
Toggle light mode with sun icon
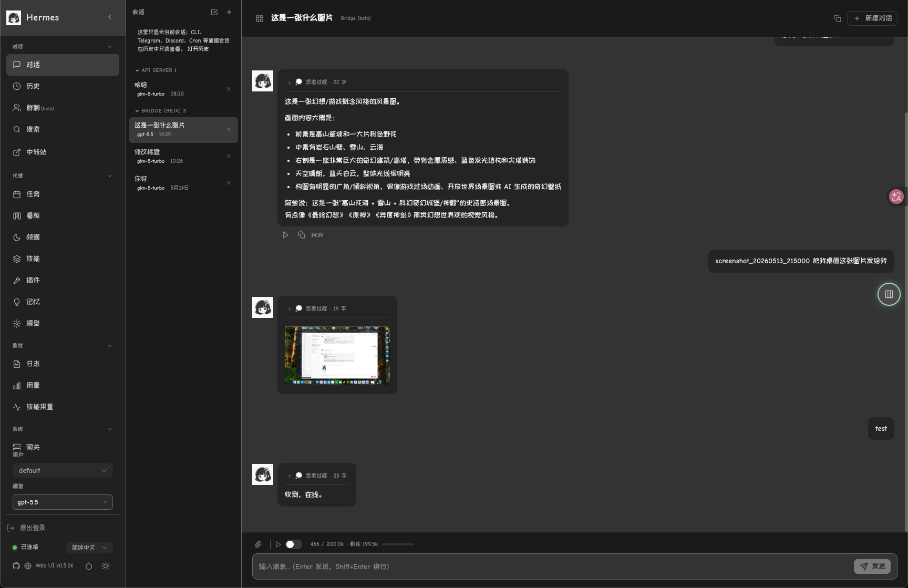pos(106,566)
